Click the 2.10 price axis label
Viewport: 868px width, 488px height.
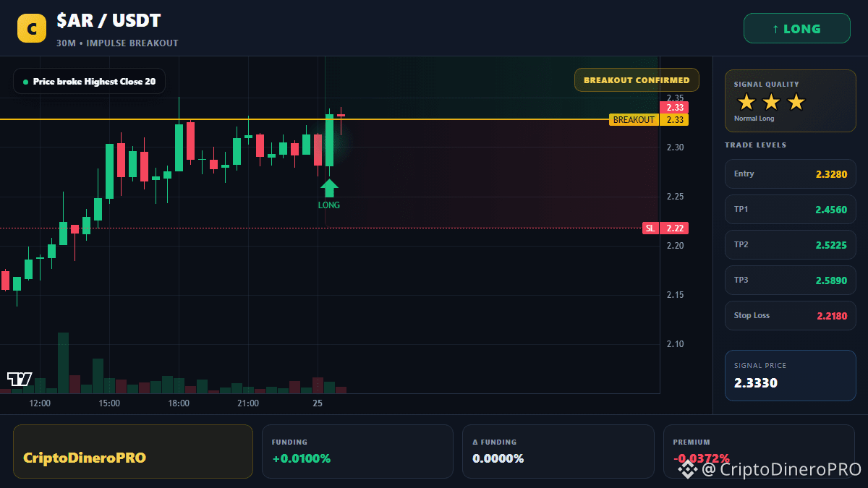[676, 344]
